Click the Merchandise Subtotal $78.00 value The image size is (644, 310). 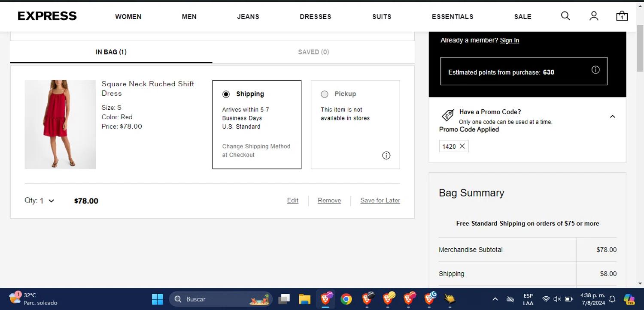point(606,250)
